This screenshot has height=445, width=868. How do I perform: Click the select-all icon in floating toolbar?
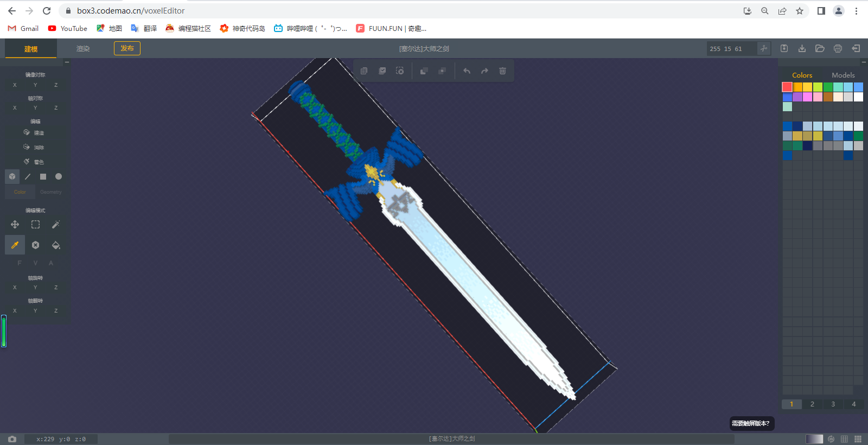(382, 71)
